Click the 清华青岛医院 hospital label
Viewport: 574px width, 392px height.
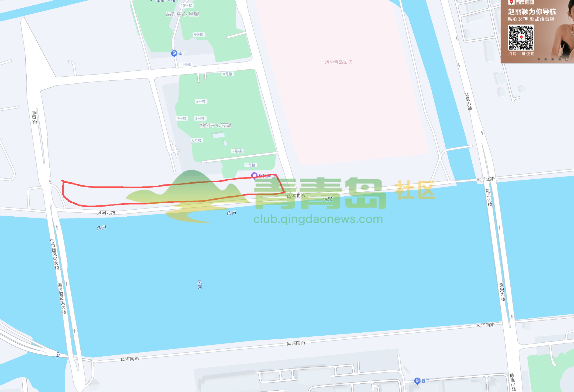pos(338,62)
